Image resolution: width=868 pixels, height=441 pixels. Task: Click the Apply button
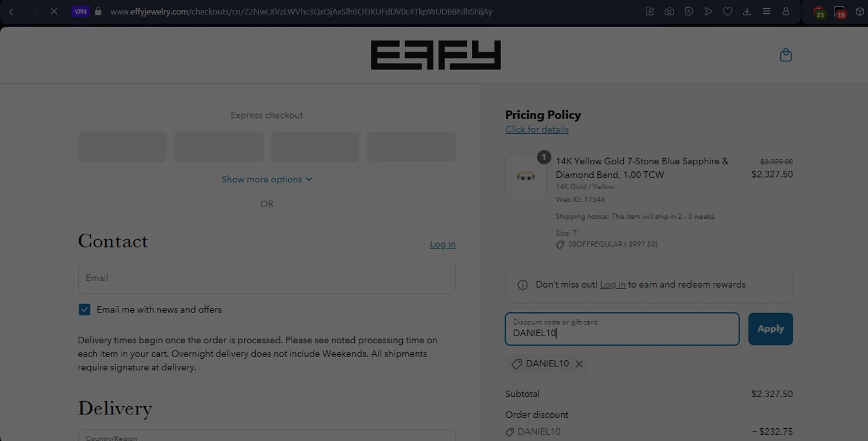pos(771,329)
